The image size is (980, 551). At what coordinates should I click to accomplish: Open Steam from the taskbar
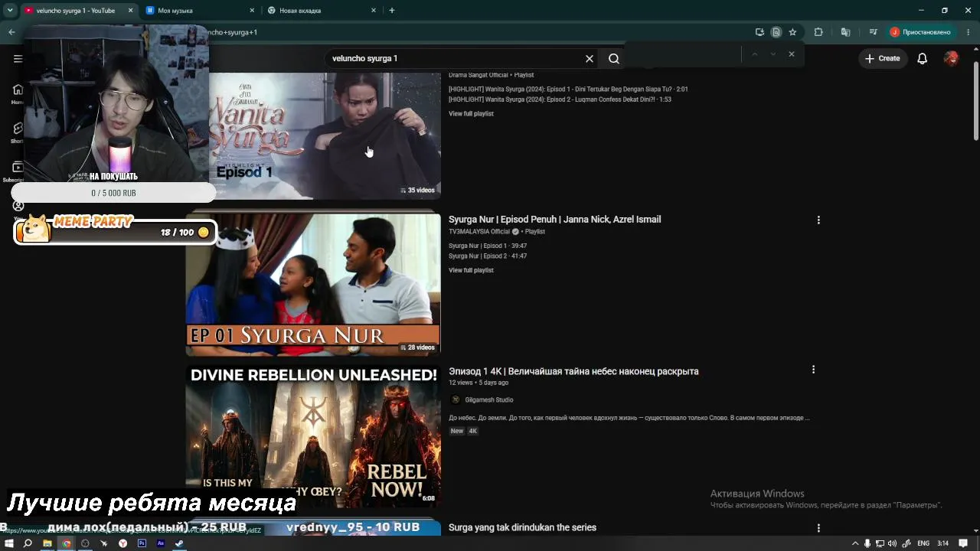point(179,543)
